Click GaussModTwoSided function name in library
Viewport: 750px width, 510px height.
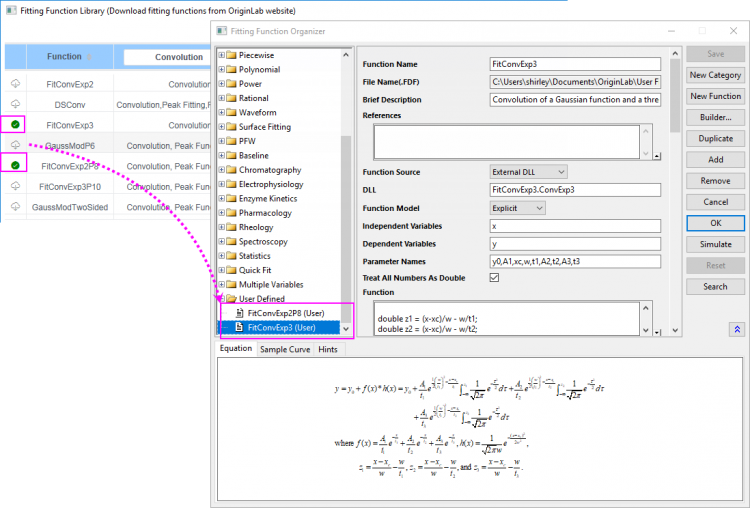pyautogui.click(x=70, y=207)
